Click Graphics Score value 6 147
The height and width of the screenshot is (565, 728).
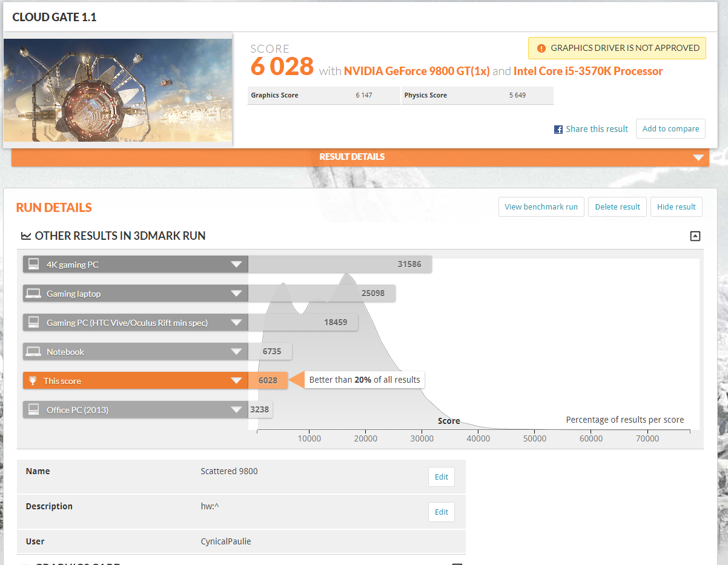coord(364,95)
